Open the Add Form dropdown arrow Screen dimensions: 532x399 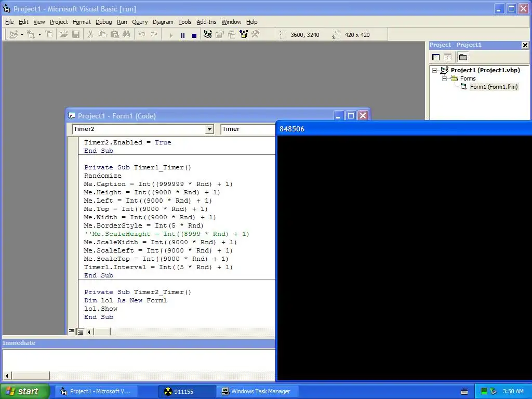click(x=39, y=34)
